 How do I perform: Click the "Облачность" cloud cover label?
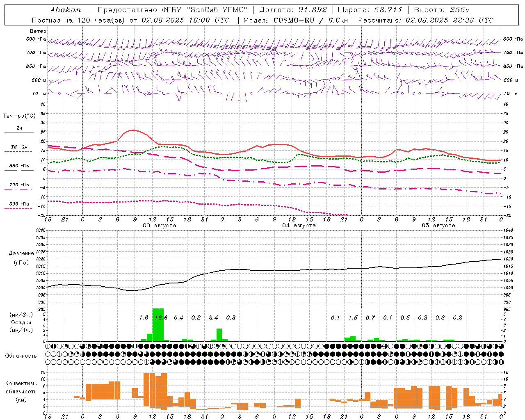tap(21, 356)
